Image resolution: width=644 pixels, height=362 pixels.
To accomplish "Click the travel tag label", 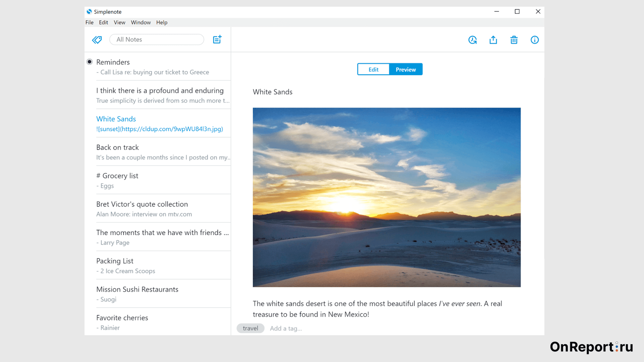I will [x=250, y=328].
